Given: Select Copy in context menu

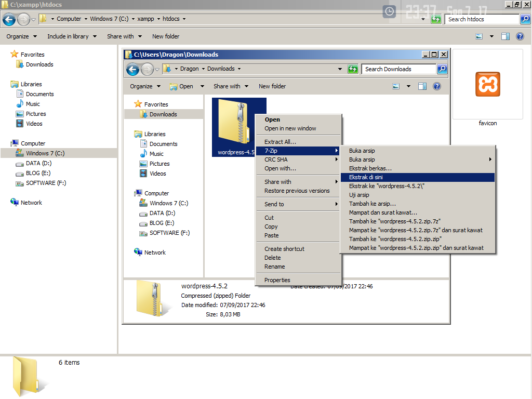Looking at the screenshot, I should (x=298, y=227).
